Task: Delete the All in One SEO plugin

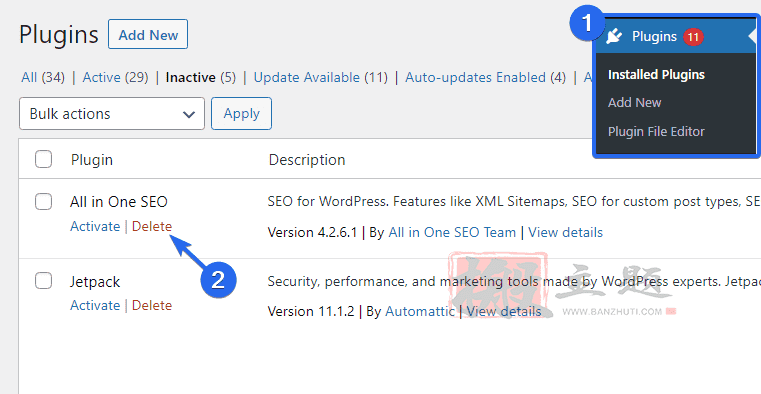Action: point(152,227)
